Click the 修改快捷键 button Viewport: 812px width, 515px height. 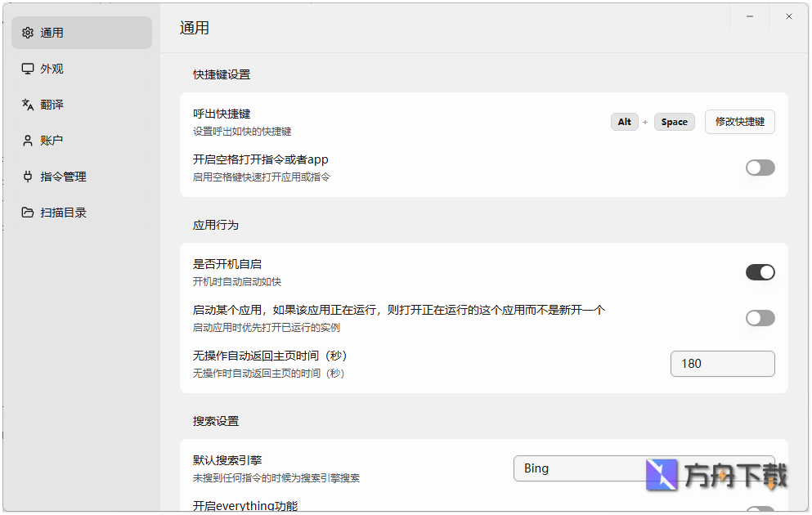739,121
